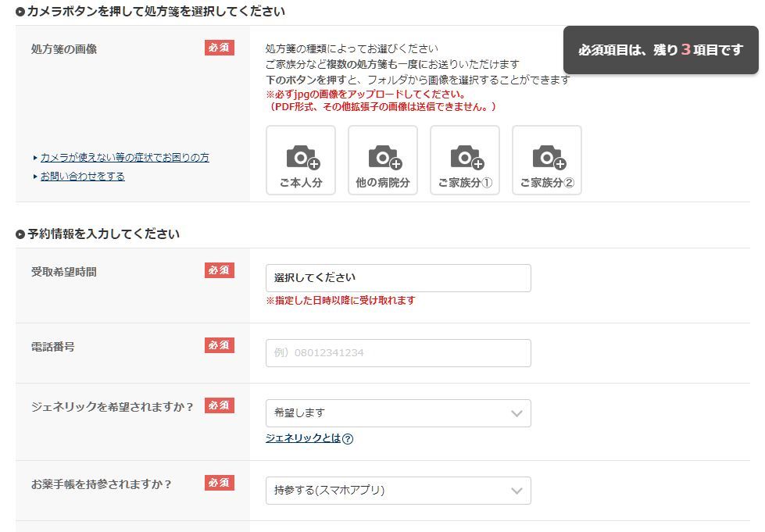Click the お薬手帳を持参されますか？ label
Screen dimensions: 765x532
click(102, 484)
